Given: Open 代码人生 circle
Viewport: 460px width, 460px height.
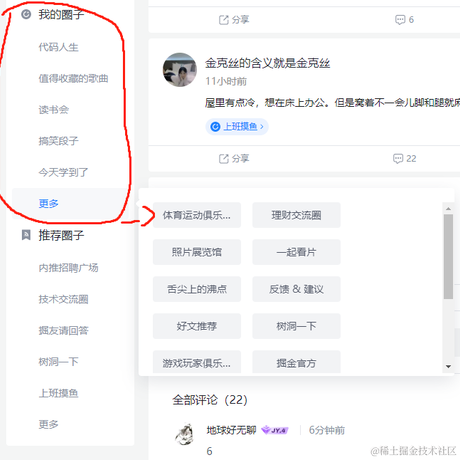Looking at the screenshot, I should point(59,47).
